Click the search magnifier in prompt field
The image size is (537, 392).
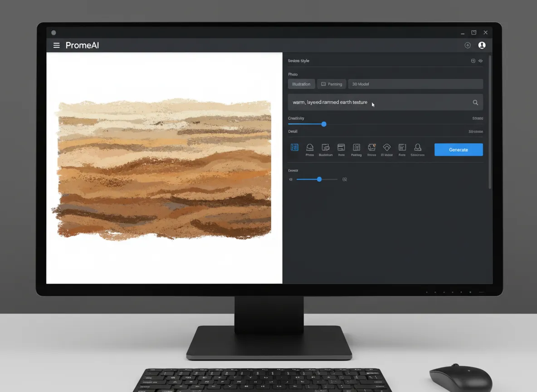tap(475, 103)
